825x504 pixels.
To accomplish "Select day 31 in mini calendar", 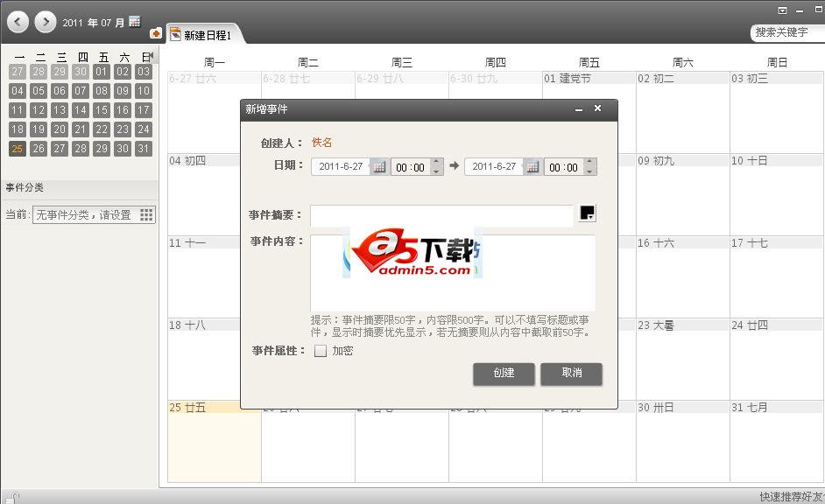I will pyautogui.click(x=144, y=148).
